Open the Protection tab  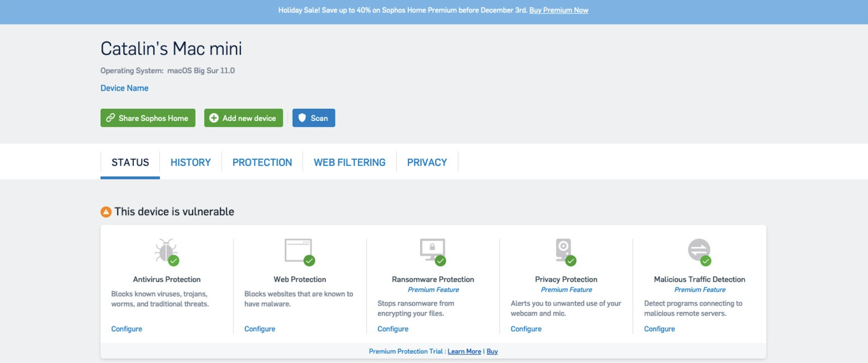click(x=262, y=162)
